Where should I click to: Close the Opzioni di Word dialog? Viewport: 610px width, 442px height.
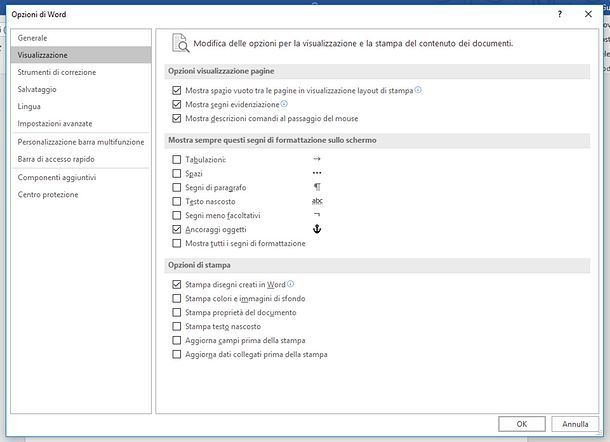(x=587, y=15)
